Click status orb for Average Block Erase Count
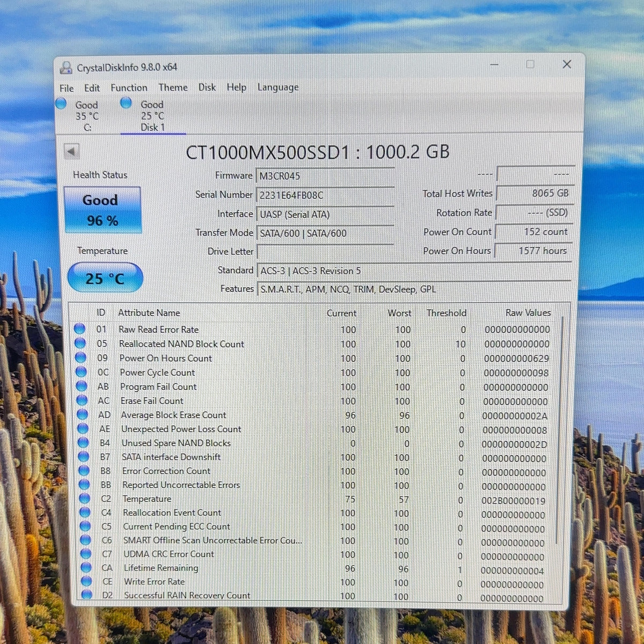The height and width of the screenshot is (644, 644). click(82, 414)
